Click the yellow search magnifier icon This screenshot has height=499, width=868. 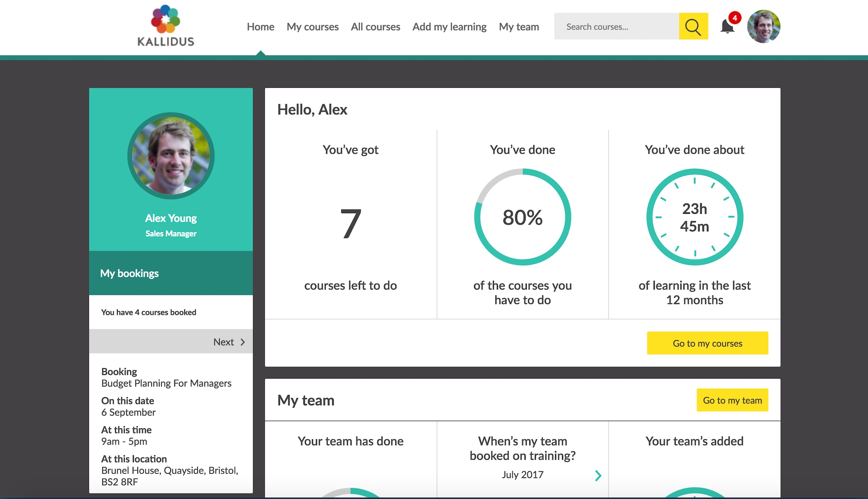[693, 26]
